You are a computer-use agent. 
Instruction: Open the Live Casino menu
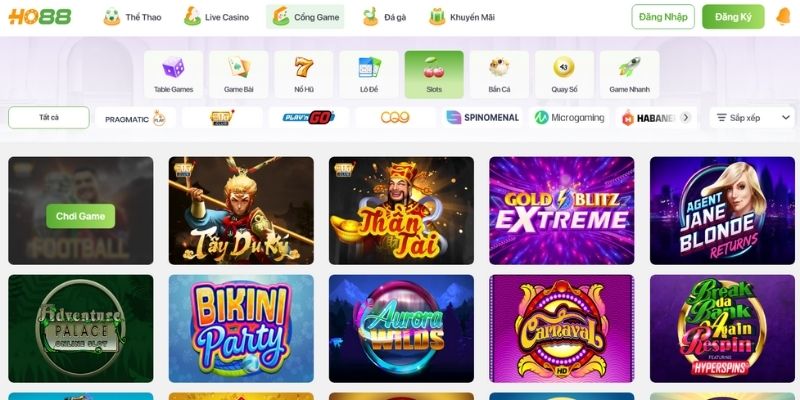[x=216, y=17]
